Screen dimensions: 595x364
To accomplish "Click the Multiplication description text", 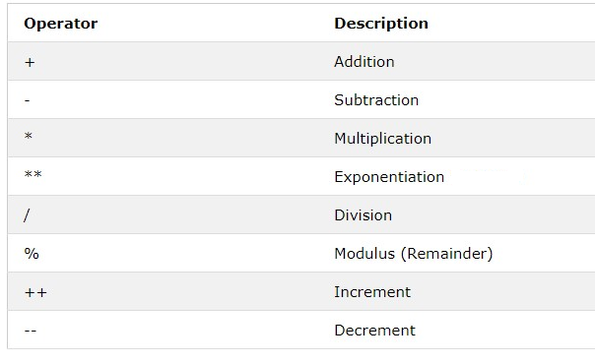I will point(382,139).
